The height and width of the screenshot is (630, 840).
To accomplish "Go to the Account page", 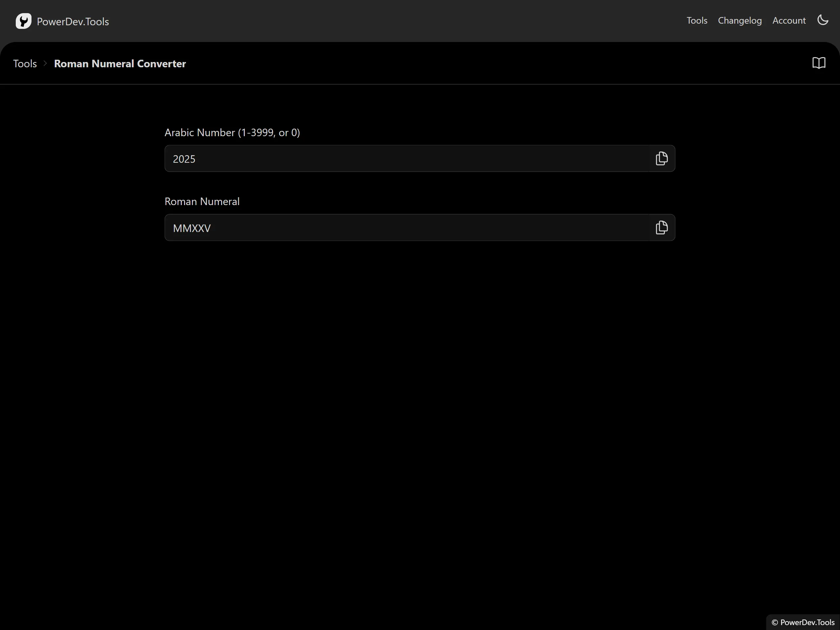I will (x=789, y=20).
